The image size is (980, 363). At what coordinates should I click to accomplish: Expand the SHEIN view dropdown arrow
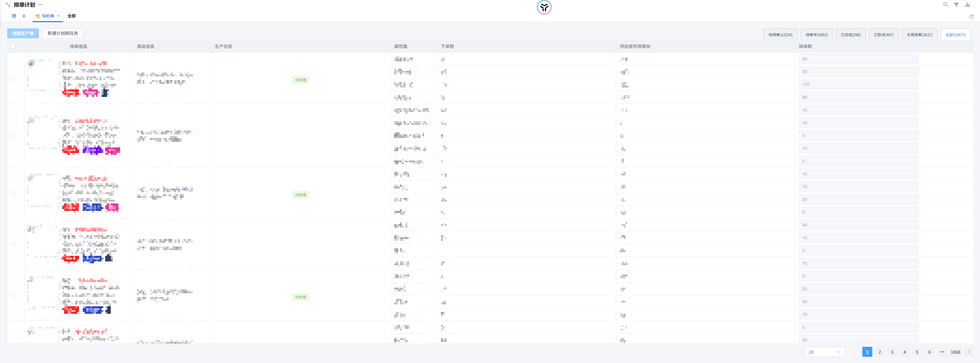pos(59,16)
